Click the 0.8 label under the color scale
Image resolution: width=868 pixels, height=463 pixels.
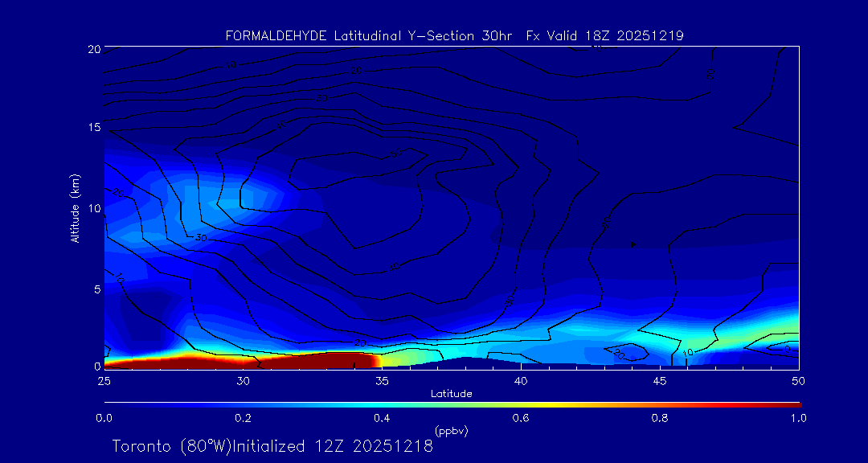click(659, 418)
